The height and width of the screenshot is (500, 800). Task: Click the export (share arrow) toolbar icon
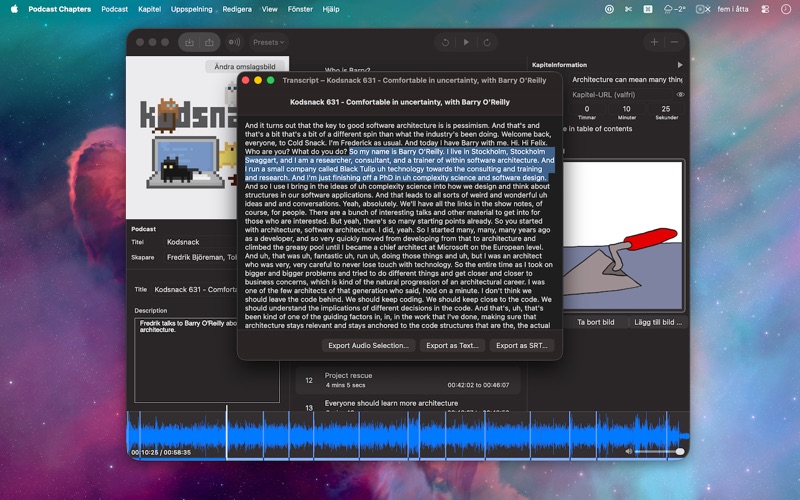209,42
